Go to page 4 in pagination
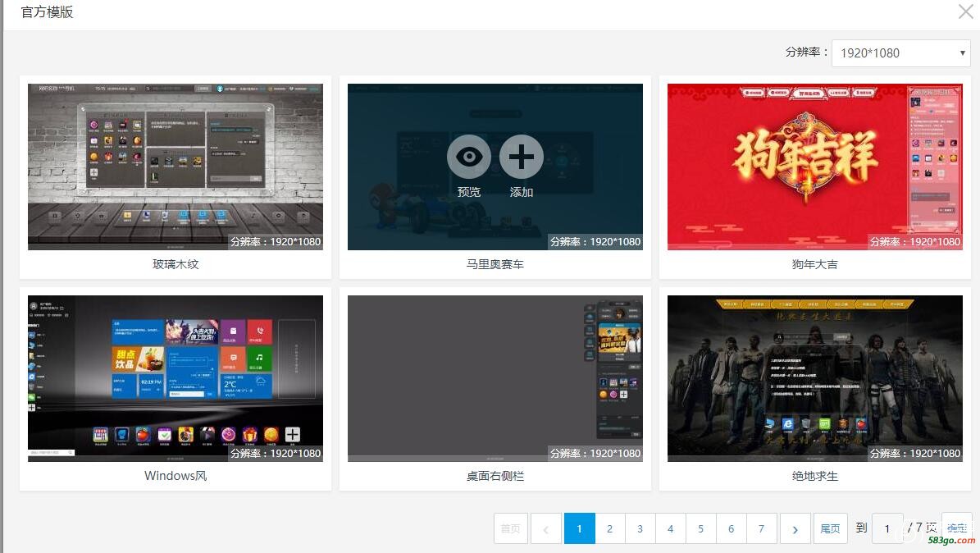This screenshot has height=553, width=980. [x=670, y=528]
